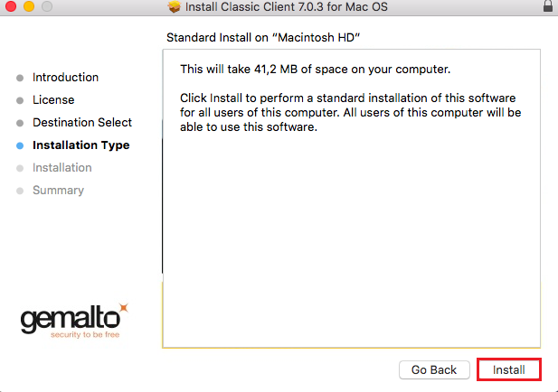The image size is (558, 392).
Task: Click the light bullet beside Summary
Action: [20, 191]
